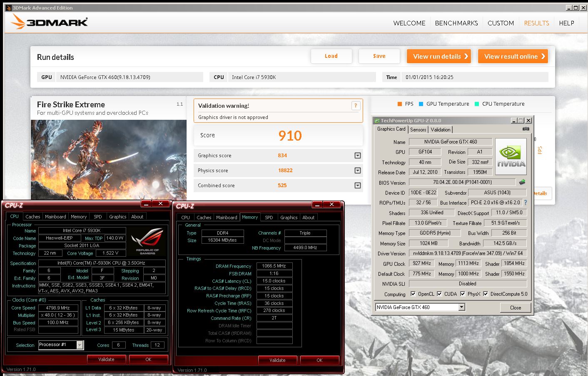The height and width of the screenshot is (376, 588).
Task: Open Processor #1 selection dropdown
Action: [x=80, y=345]
